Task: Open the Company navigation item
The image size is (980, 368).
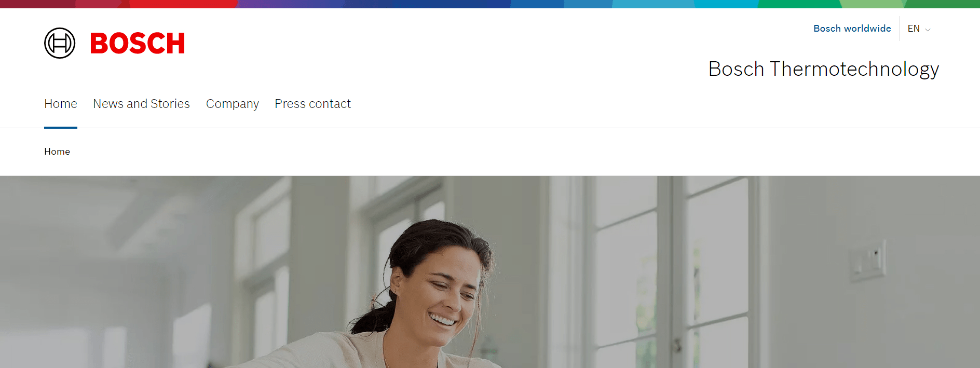Action: pos(232,104)
